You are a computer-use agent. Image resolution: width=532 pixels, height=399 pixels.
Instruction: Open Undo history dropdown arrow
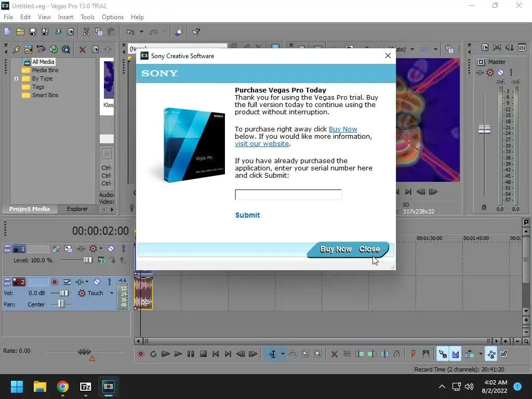pyautogui.click(x=141, y=32)
